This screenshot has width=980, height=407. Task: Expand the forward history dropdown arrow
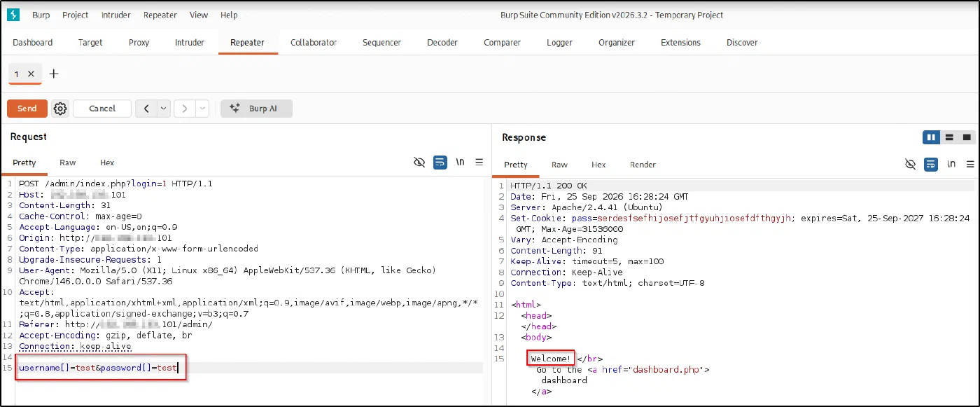click(202, 109)
